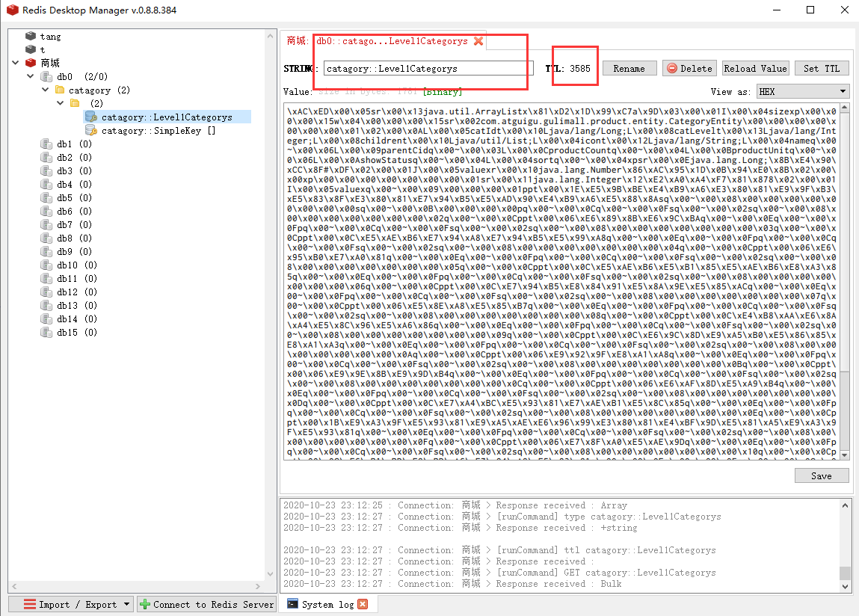
Task: Collapse the db0 database node
Action: click(31, 76)
